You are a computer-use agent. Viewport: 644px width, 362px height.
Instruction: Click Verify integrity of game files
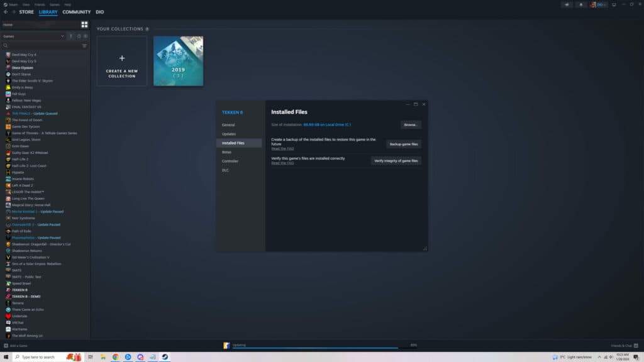396,161
